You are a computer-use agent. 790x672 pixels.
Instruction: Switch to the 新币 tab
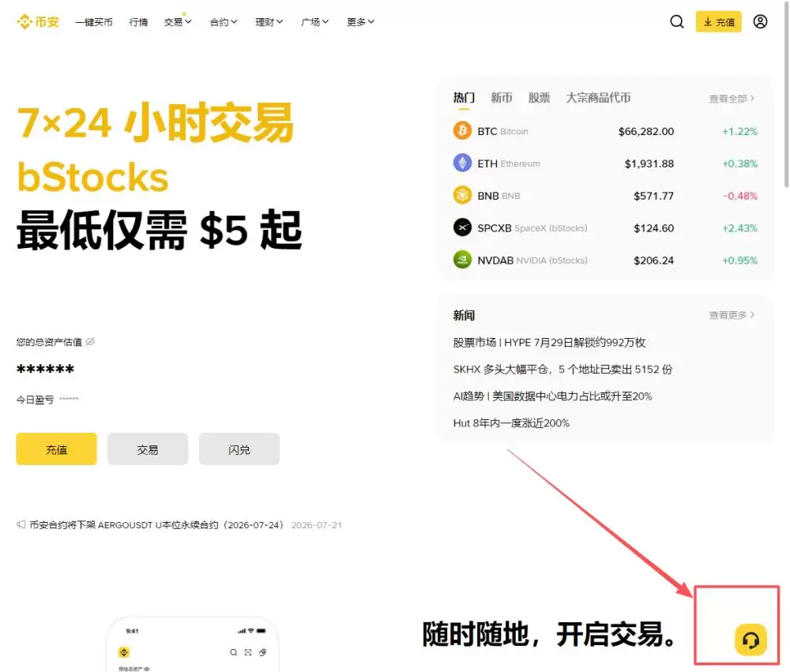(502, 98)
